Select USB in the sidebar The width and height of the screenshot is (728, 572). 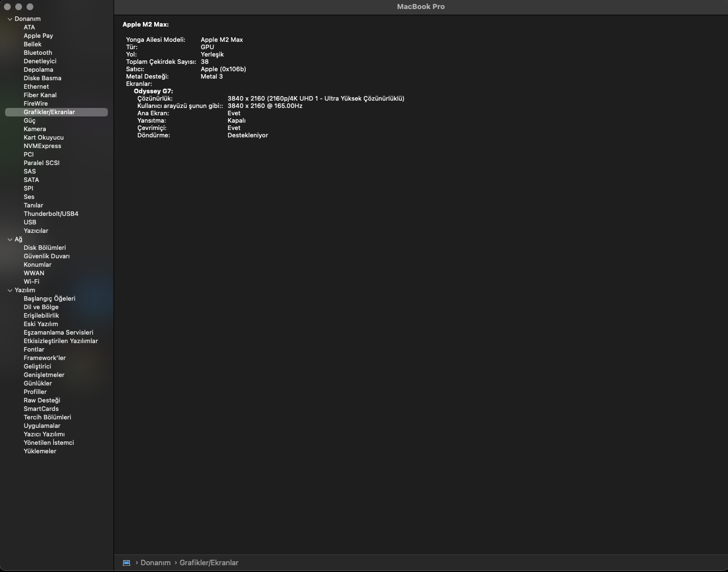point(30,222)
